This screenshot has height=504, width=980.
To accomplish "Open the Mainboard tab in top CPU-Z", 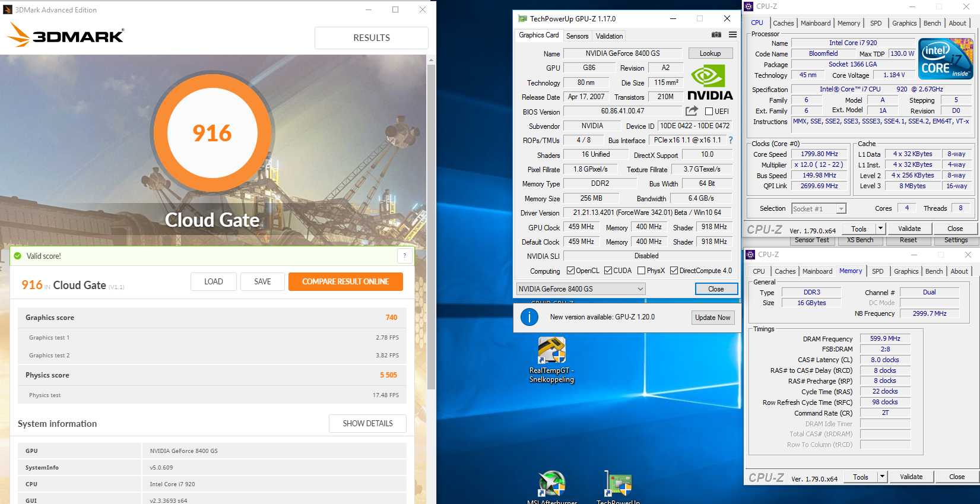I will [x=816, y=23].
